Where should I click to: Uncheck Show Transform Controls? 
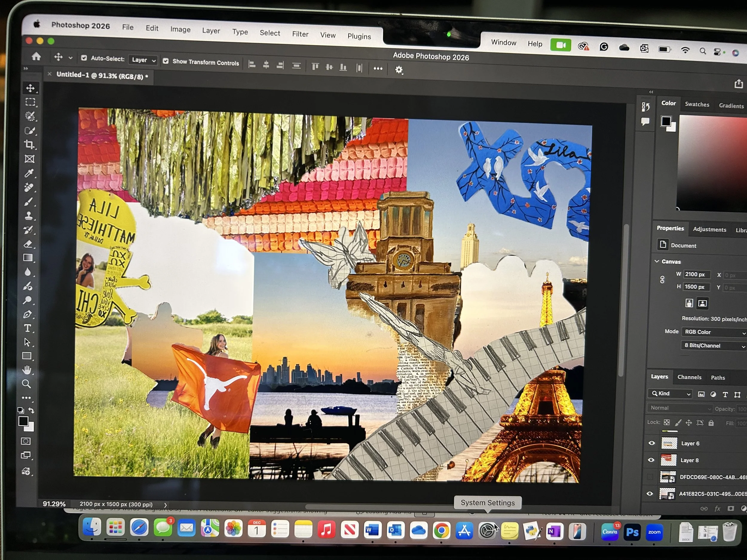tap(166, 61)
